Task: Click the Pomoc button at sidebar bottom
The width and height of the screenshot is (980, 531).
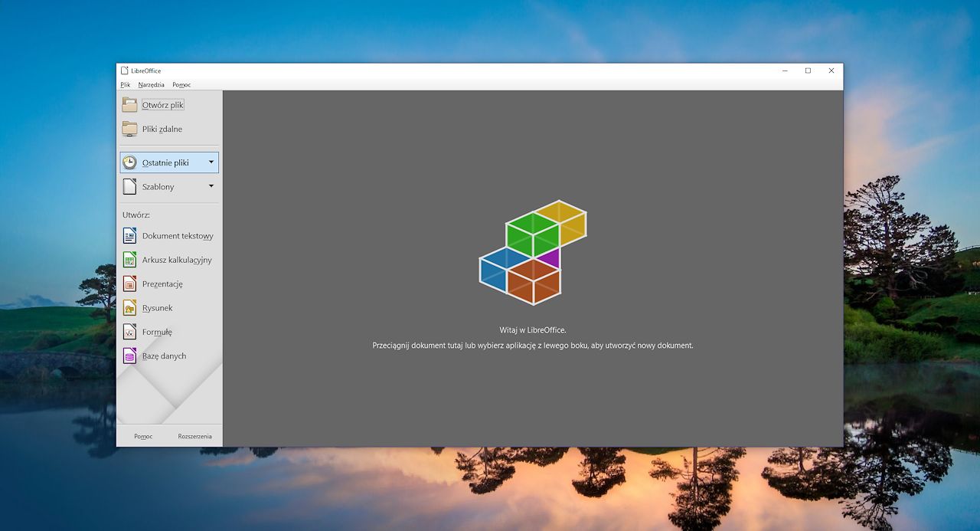Action: point(143,437)
